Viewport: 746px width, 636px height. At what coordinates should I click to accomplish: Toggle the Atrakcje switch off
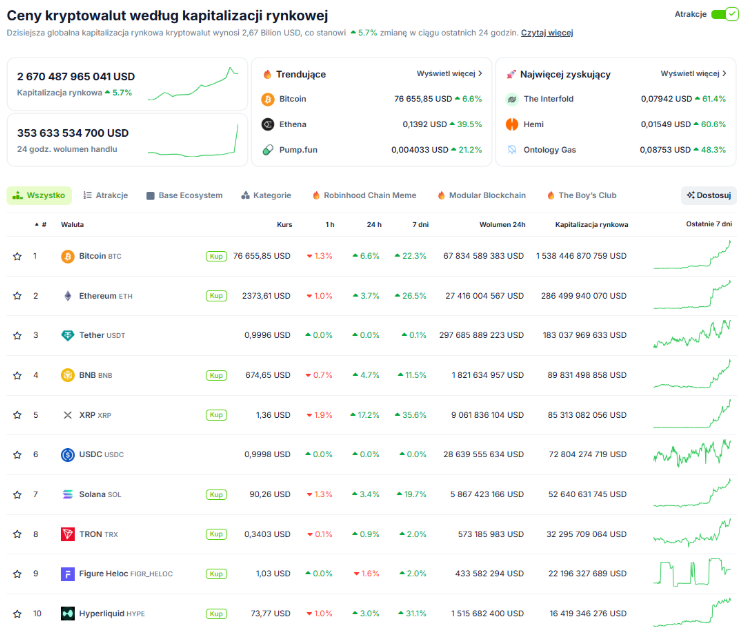(725, 14)
